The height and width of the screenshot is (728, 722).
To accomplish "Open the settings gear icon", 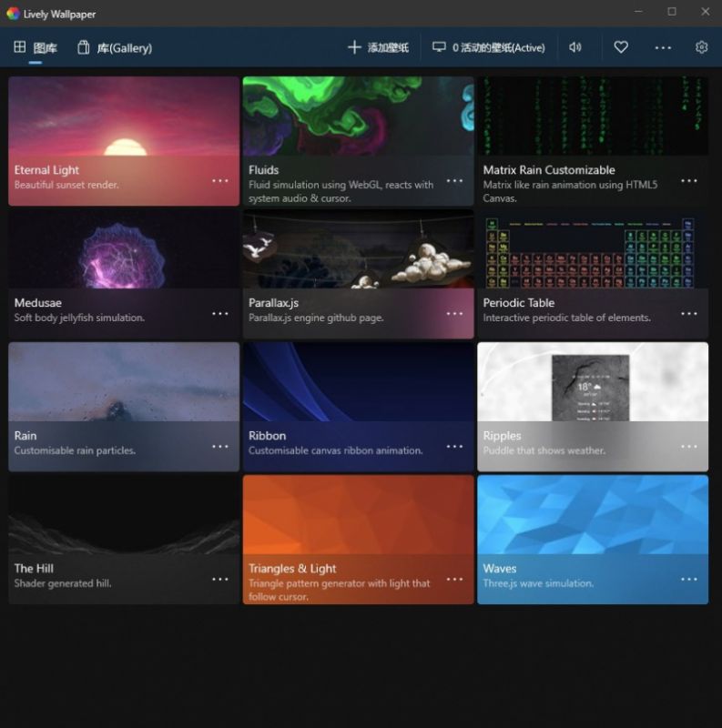I will tap(701, 47).
